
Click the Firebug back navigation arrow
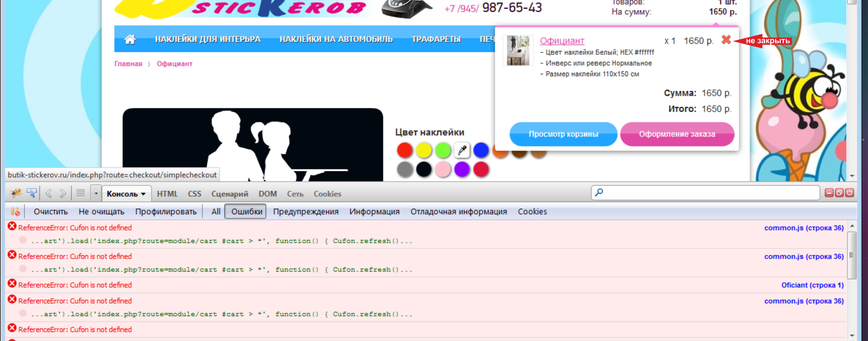[49, 194]
